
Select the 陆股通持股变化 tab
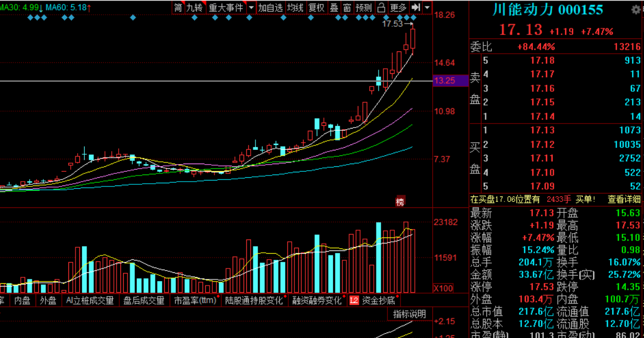(254, 300)
